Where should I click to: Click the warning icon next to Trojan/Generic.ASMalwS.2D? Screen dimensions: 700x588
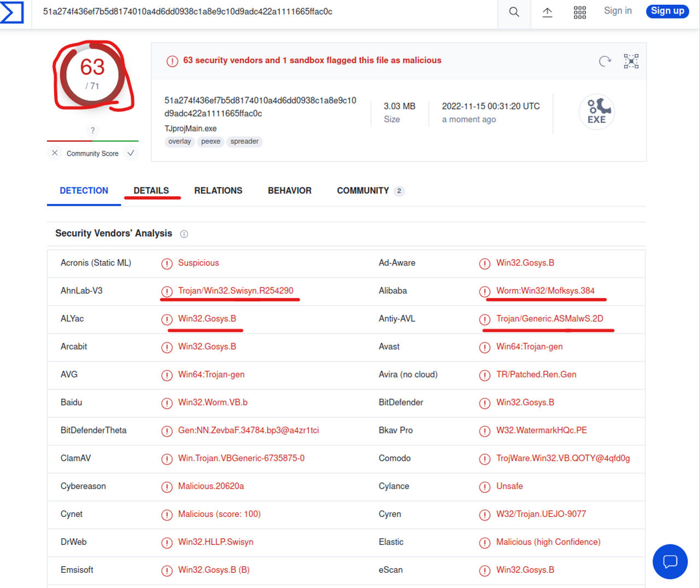485,320
